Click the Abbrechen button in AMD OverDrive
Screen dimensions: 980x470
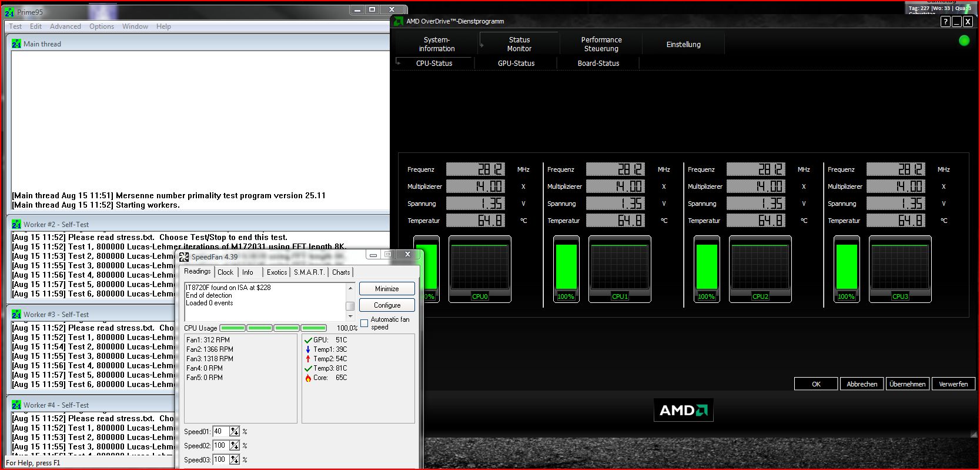pos(862,384)
